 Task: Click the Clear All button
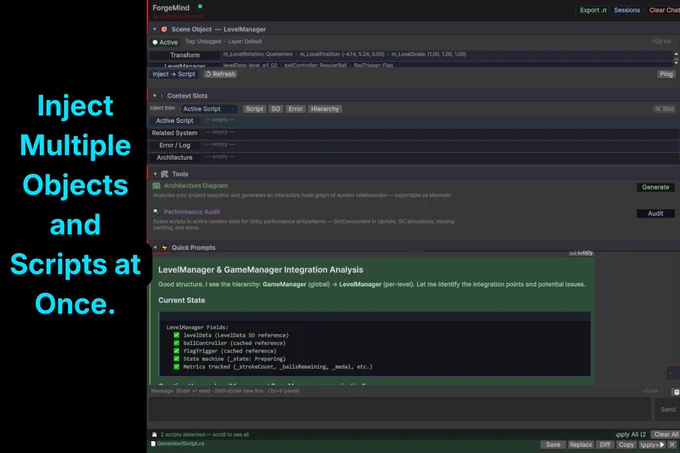pyautogui.click(x=666, y=434)
